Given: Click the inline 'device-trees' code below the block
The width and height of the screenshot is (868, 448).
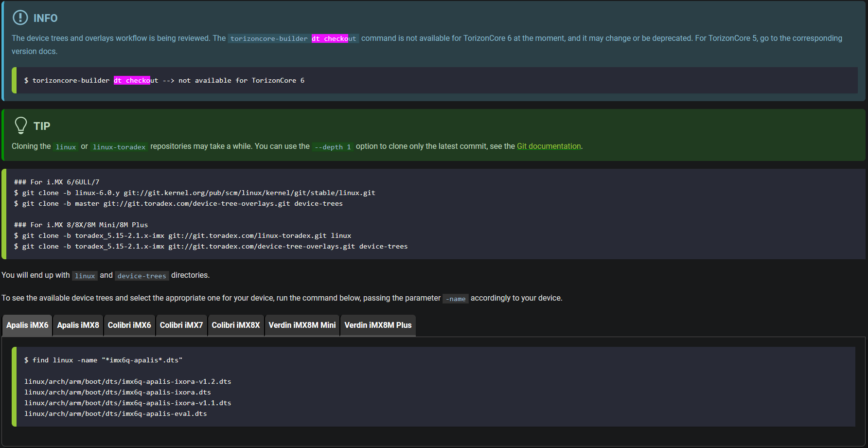Looking at the screenshot, I should coord(142,276).
